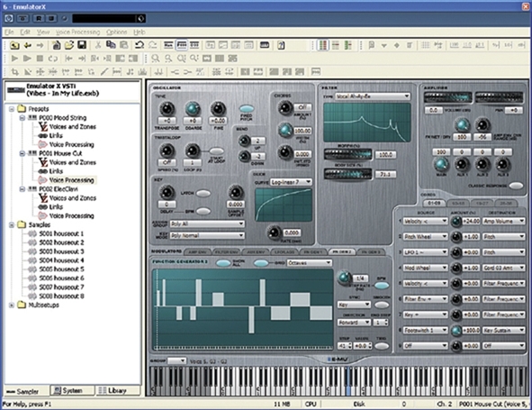Switch to the Library tab
Image resolution: width=532 pixels, height=410 pixels.
(117, 391)
